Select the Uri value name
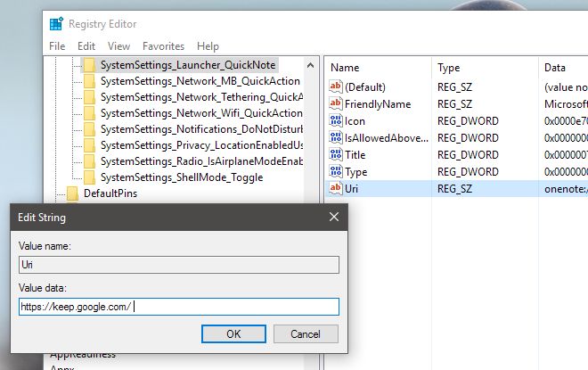Viewport: 588px width, 370px height. point(351,189)
